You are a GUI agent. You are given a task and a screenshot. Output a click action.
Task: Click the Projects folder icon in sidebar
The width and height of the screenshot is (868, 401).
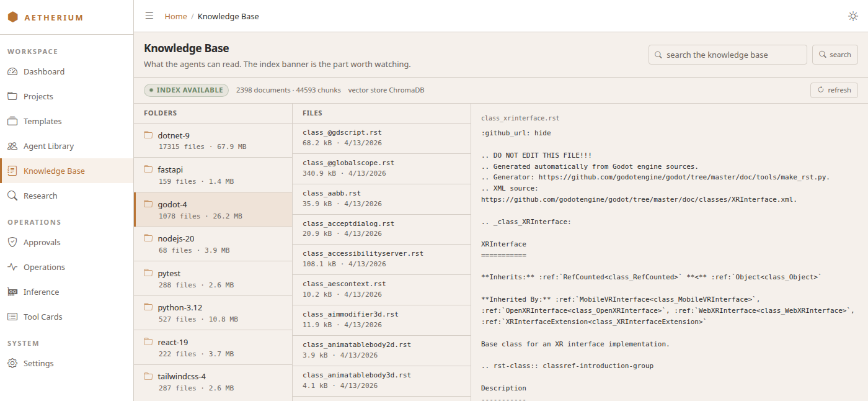click(12, 96)
